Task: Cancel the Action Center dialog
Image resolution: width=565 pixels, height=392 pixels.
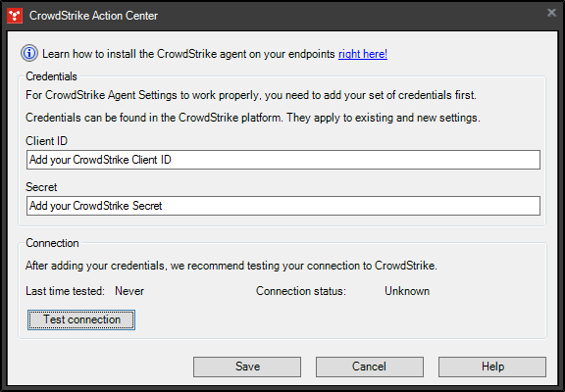Action: point(370,367)
